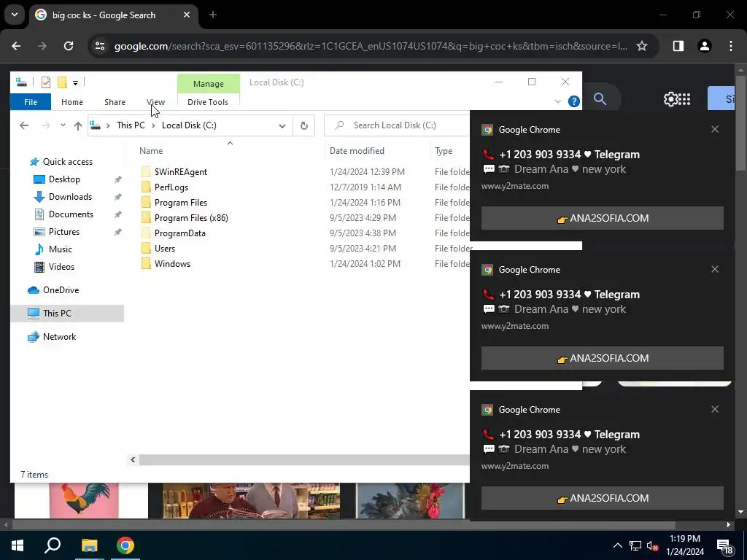Open Music in the navigation pane

pos(60,249)
